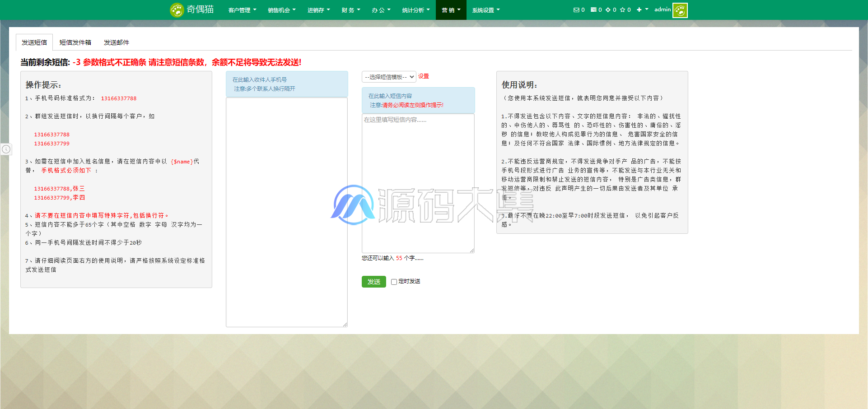
Task: Click sample number 13166337799,李四
Action: click(x=59, y=198)
